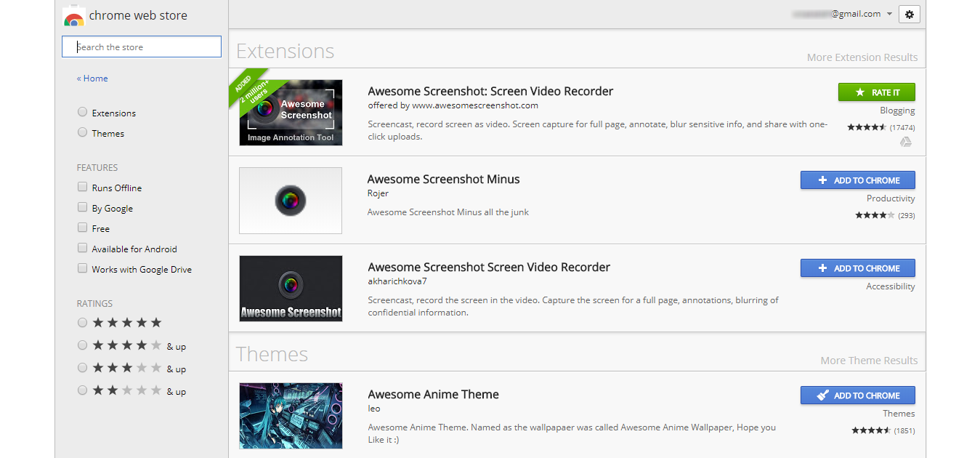Select the Extensions radio button
The height and width of the screenshot is (458, 980).
[82, 112]
